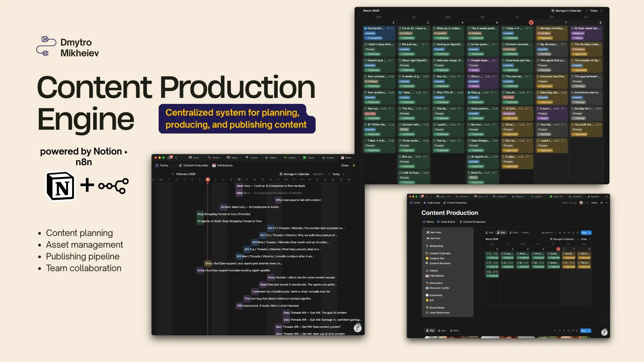Click Manage in Calendar in large calendar window
This screenshot has height=362, width=644.
(566, 11)
